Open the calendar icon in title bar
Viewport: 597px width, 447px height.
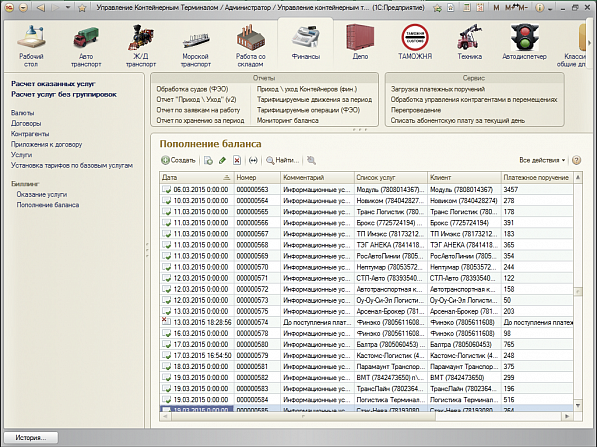point(480,8)
